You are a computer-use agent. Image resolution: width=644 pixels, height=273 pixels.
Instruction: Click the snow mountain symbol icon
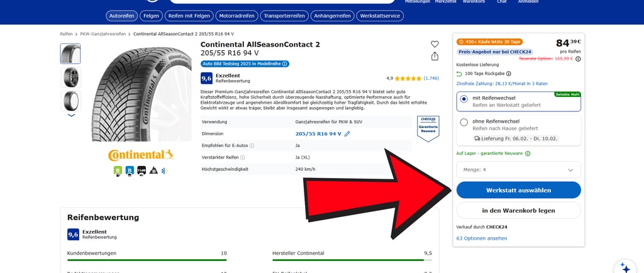click(x=153, y=170)
